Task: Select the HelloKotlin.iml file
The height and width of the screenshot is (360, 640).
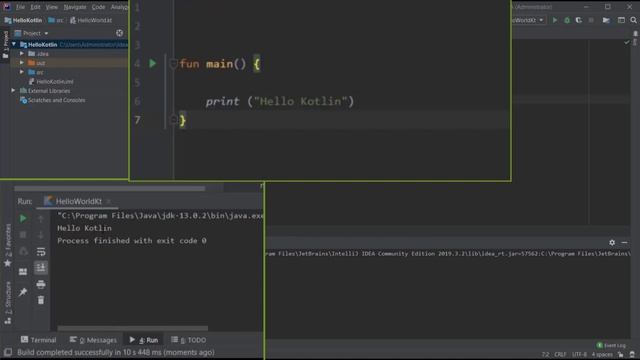Action: click(51, 82)
